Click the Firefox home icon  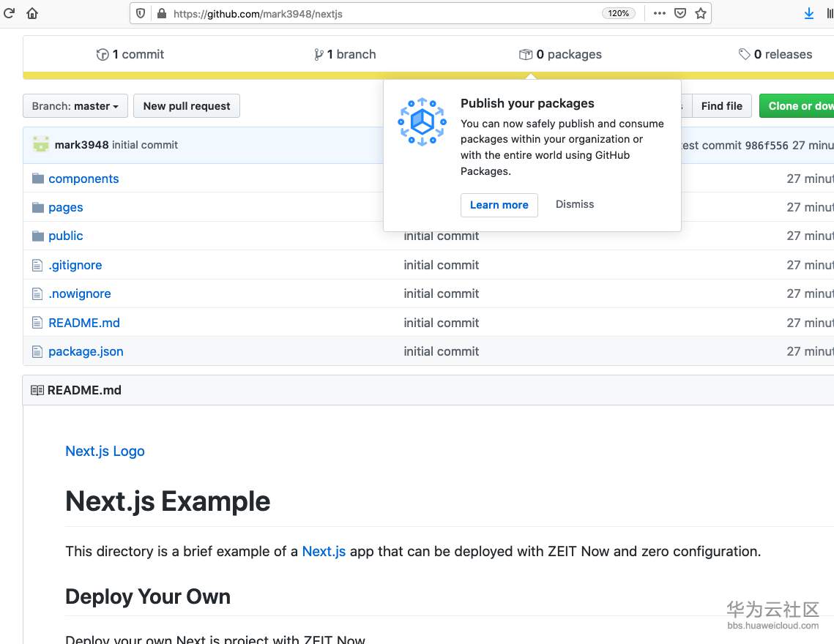[32, 13]
